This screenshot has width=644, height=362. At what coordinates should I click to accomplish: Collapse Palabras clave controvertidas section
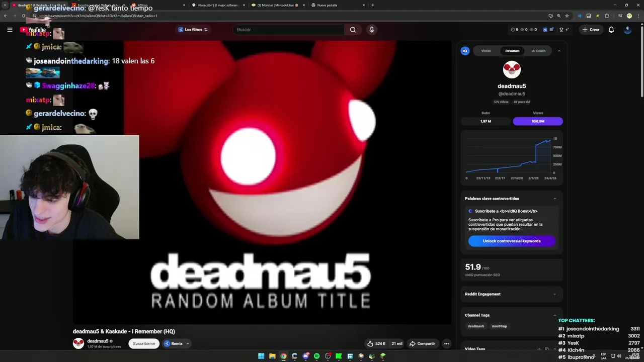click(555, 199)
